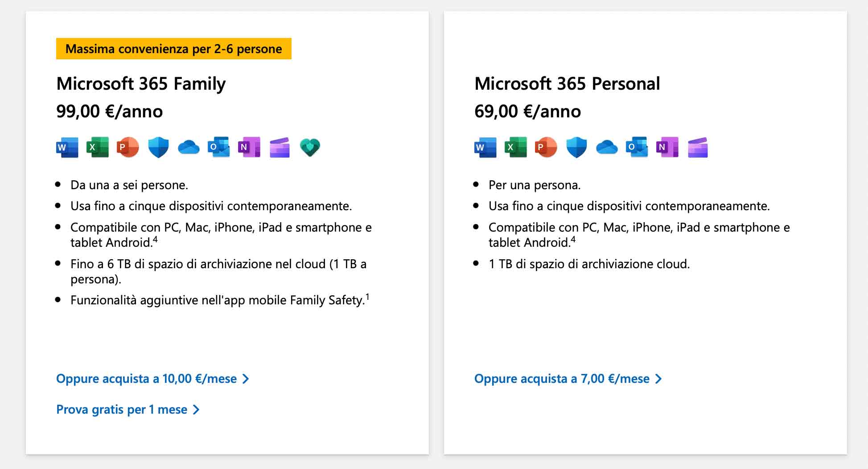
Task: Click the Excel icon in Personal plan
Action: pyautogui.click(x=516, y=147)
